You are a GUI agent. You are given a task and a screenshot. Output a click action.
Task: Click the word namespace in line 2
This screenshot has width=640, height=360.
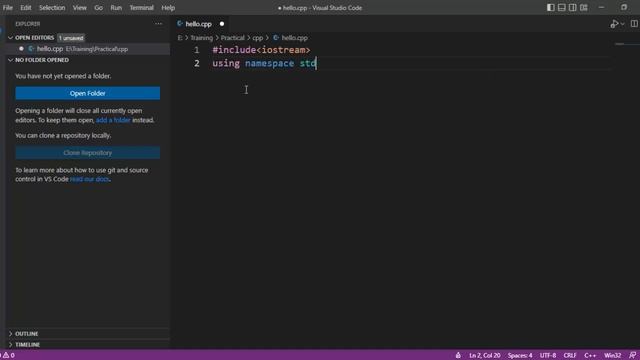click(x=269, y=64)
